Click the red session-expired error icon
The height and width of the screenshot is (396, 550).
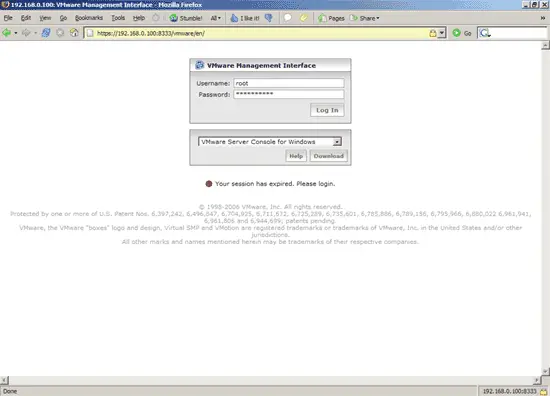pyautogui.click(x=209, y=183)
